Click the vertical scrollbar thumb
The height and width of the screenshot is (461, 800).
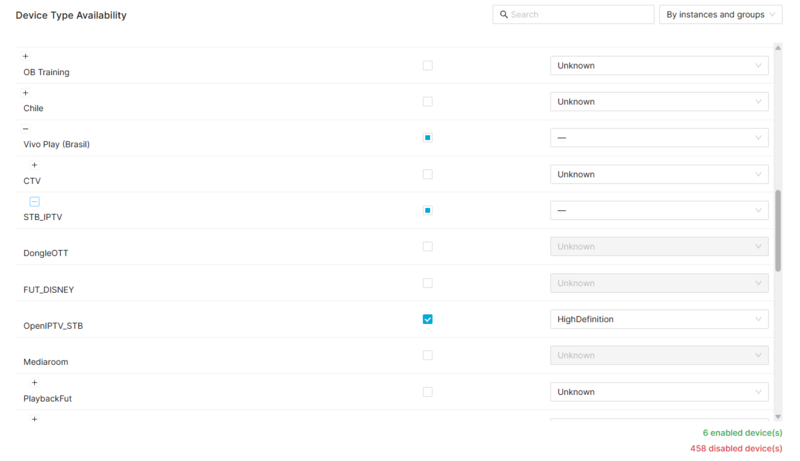coord(778,230)
